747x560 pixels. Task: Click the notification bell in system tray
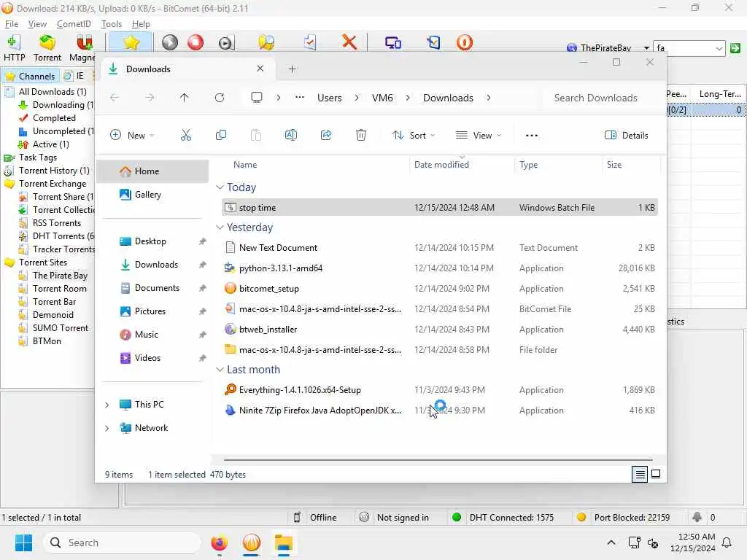click(727, 542)
